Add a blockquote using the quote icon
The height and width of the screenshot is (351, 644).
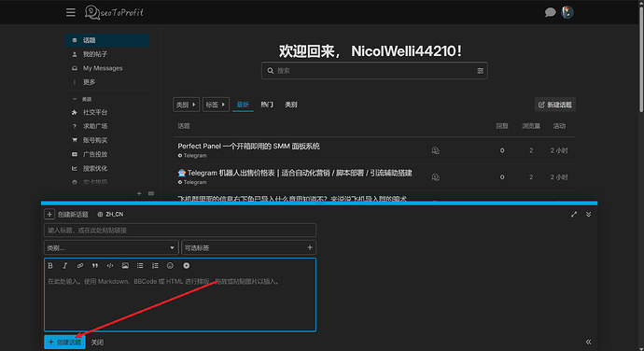[95, 266]
